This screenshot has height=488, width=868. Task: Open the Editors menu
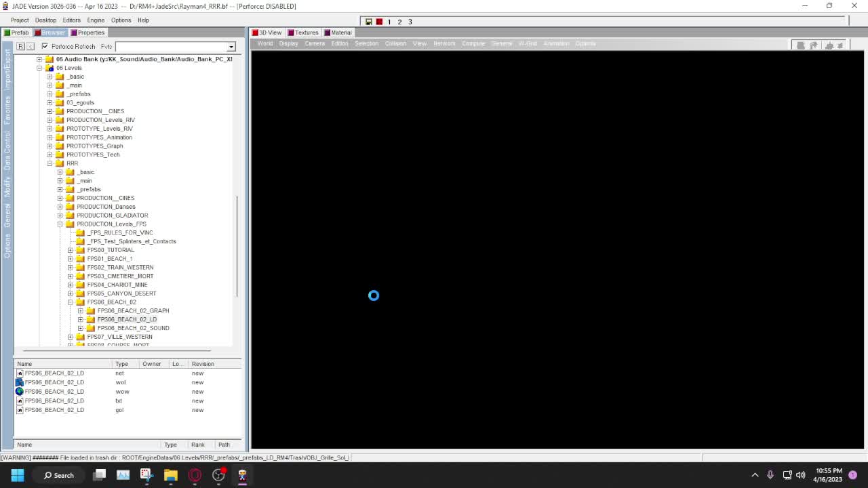point(71,20)
